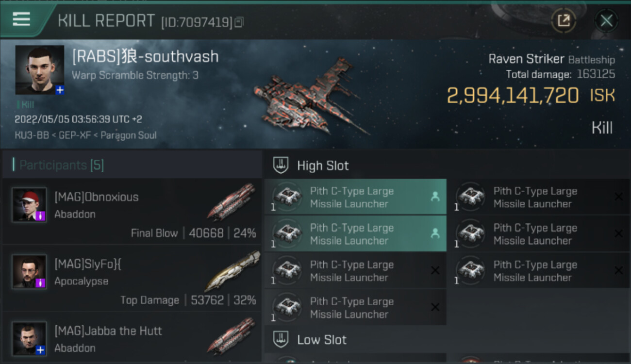
Task: Copy the kill report ID
Action: [x=239, y=22]
